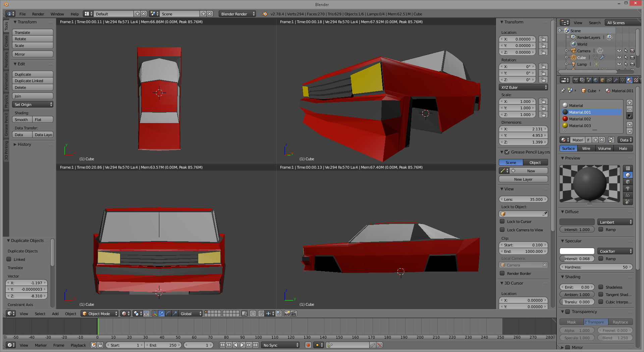Enable the rotate manipulator arc icon

(168, 314)
